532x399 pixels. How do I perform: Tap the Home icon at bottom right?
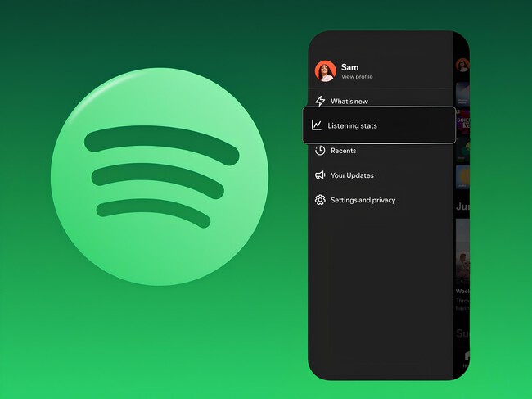coord(465,357)
